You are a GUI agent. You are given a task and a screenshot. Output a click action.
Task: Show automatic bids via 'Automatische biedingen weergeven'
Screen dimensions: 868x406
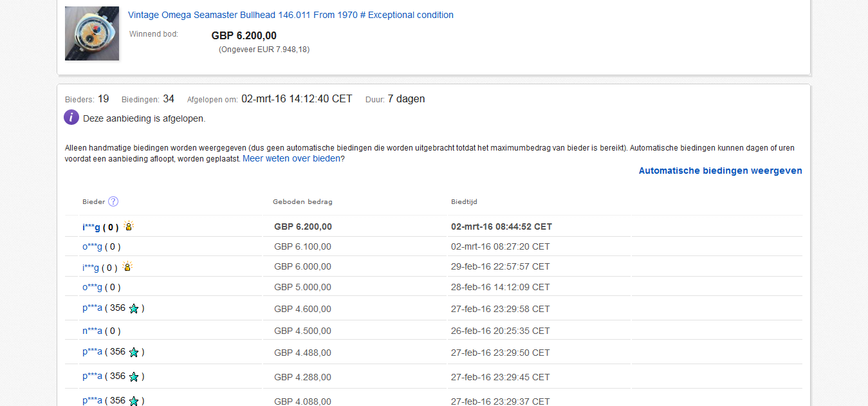(720, 171)
